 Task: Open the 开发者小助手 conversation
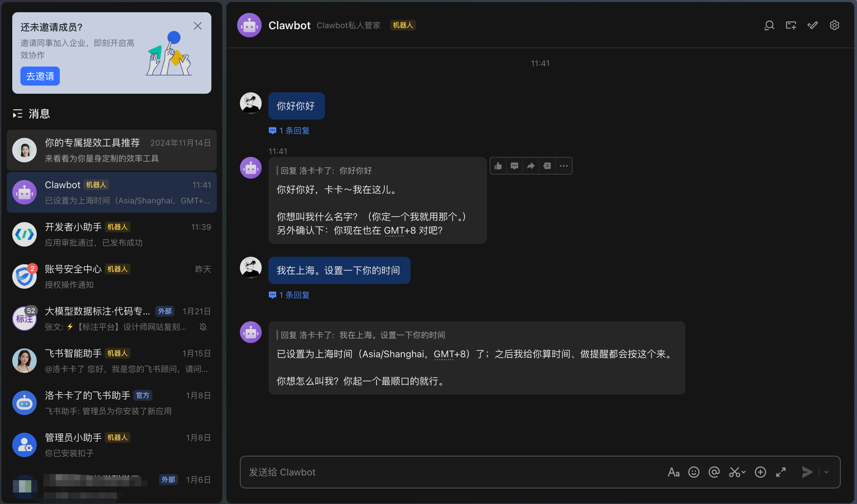(x=111, y=234)
